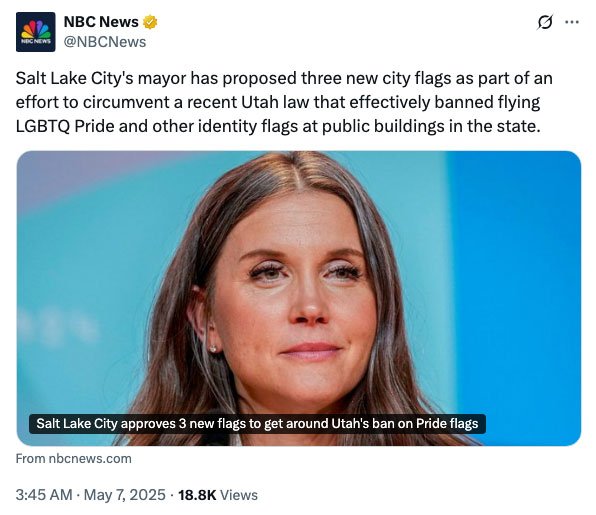596x515 pixels.
Task: Open the Grok explain-post icon
Action: (x=545, y=22)
